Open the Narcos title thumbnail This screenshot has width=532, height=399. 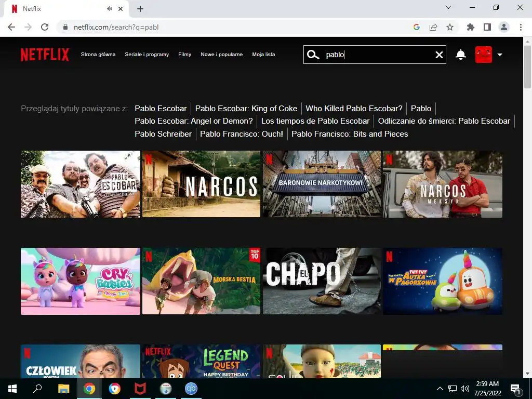pos(201,184)
